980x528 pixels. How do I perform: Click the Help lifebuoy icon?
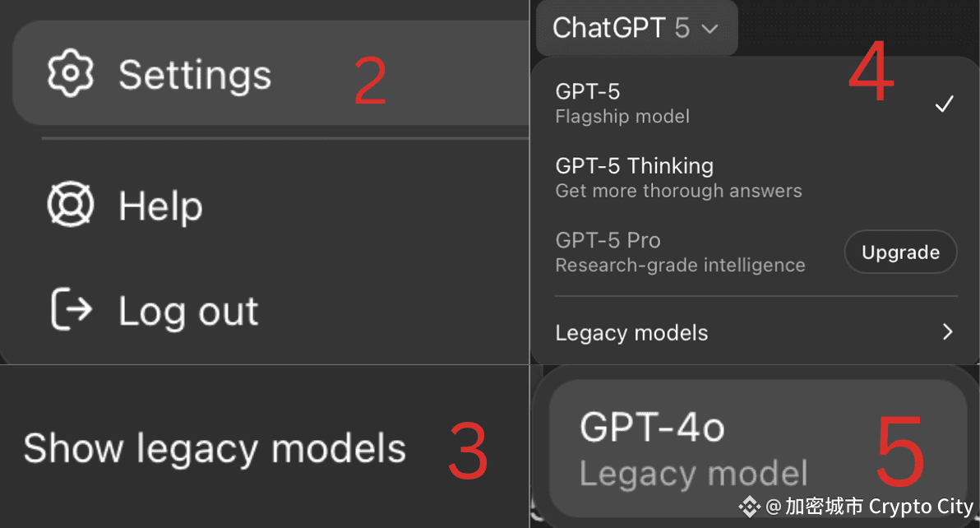click(x=71, y=204)
